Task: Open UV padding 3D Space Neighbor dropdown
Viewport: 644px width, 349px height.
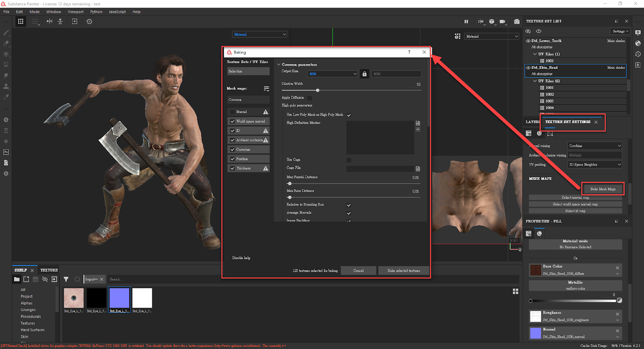Action: tap(595, 164)
